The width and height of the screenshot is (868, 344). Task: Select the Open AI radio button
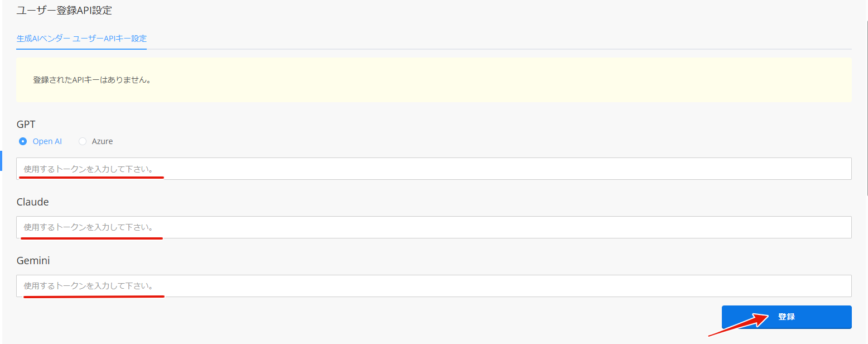tap(23, 141)
